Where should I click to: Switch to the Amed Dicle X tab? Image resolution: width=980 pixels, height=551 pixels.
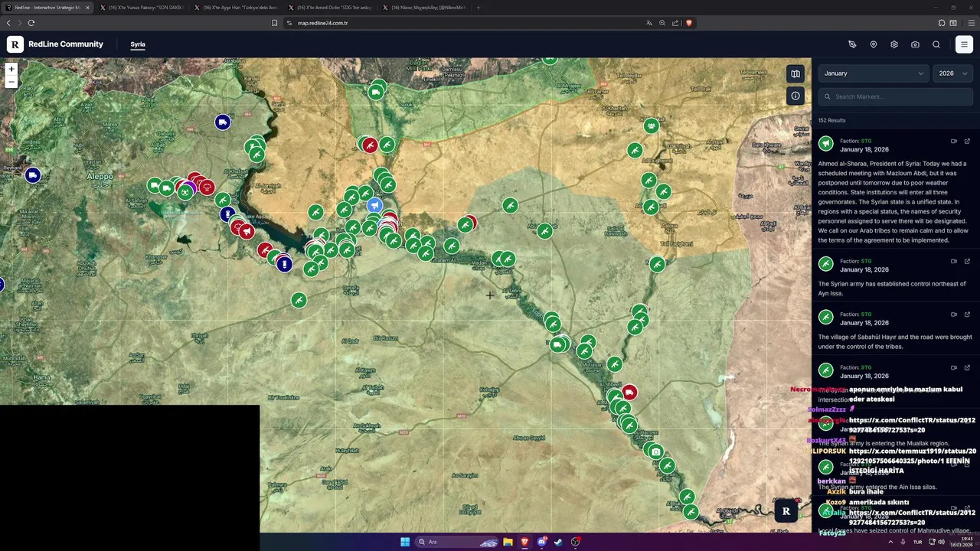330,8
